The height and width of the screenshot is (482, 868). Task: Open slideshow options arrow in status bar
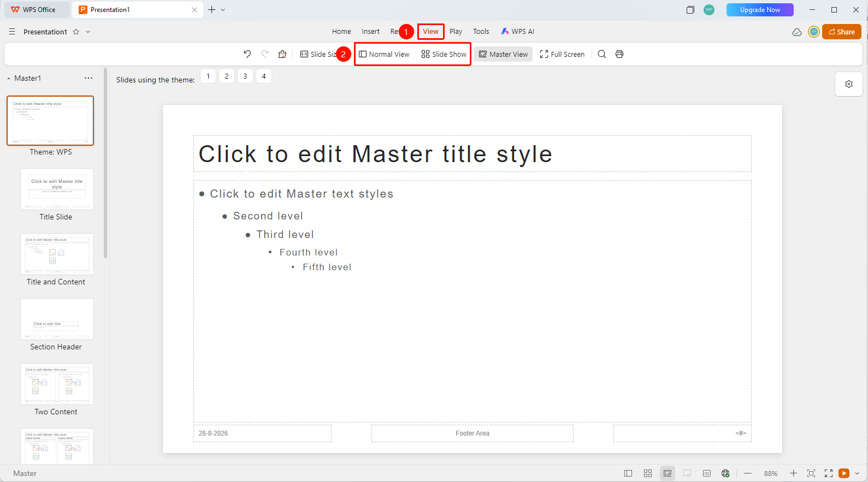pos(857,473)
